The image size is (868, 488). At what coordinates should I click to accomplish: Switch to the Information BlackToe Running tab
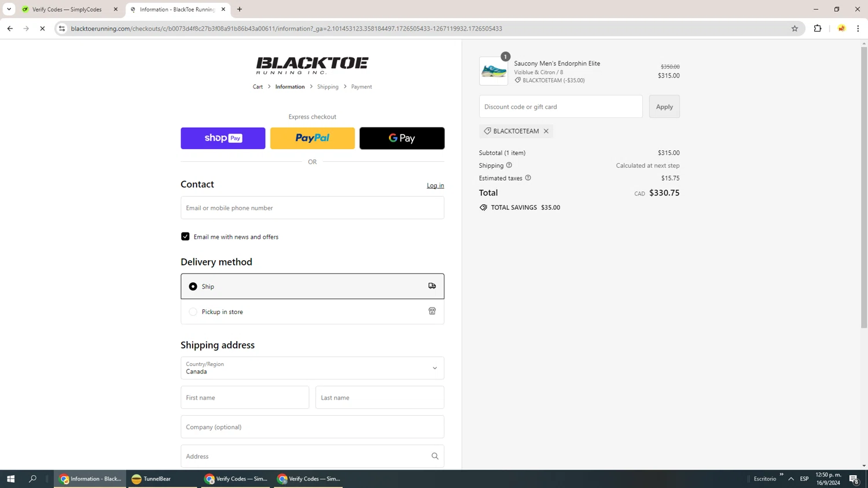pos(177,9)
